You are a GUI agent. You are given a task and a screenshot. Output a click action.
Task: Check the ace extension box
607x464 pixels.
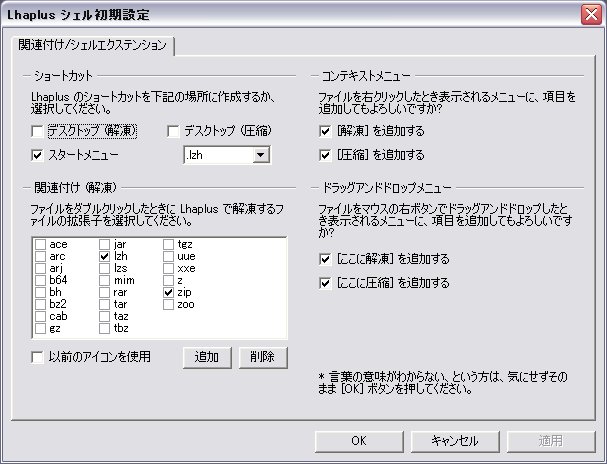[x=40, y=244]
